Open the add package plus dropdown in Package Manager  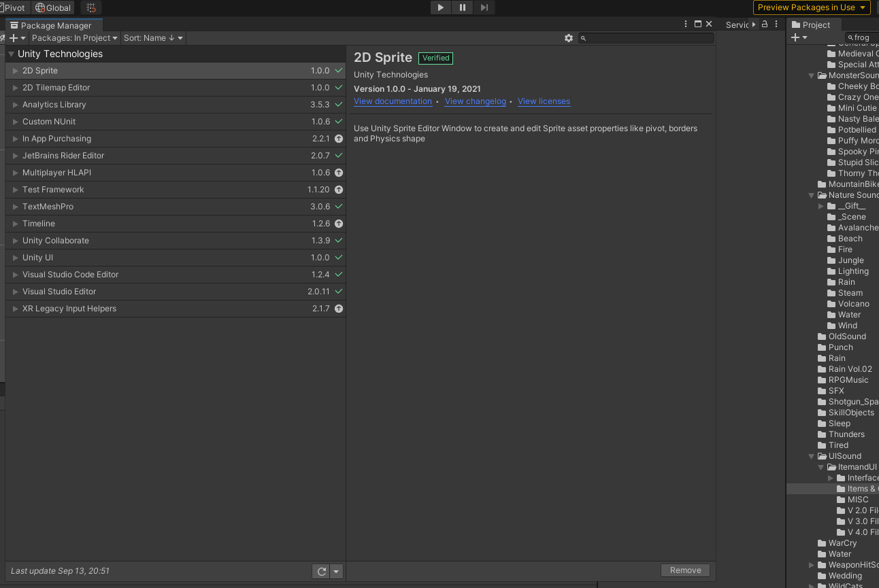click(17, 38)
